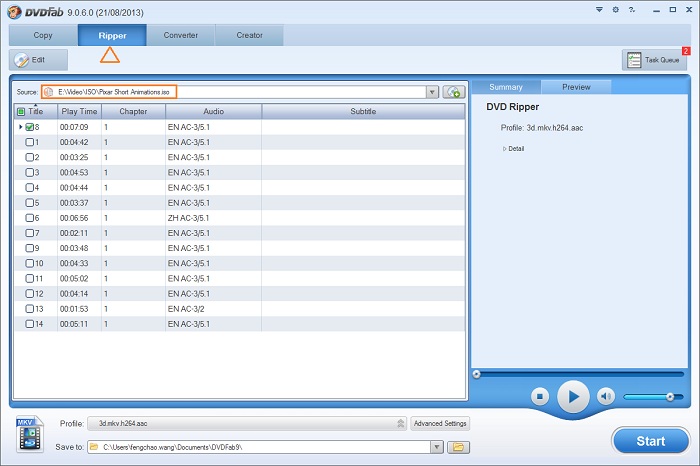Adjust the volume slider handle
This screenshot has height=466, width=700.
(x=670, y=396)
